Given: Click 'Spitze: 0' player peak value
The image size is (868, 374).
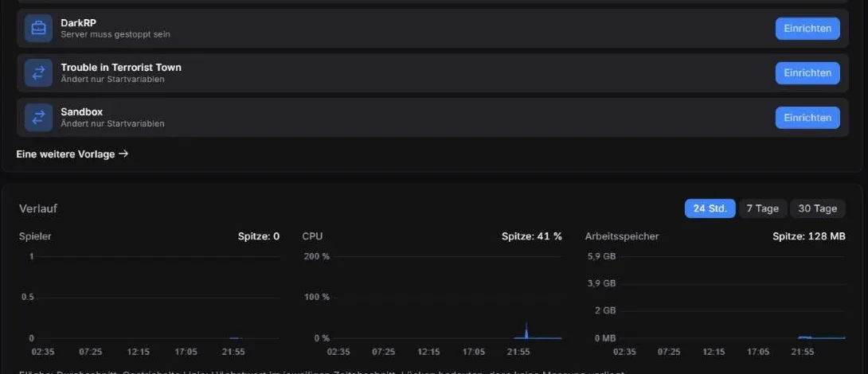Looking at the screenshot, I should 259,237.
